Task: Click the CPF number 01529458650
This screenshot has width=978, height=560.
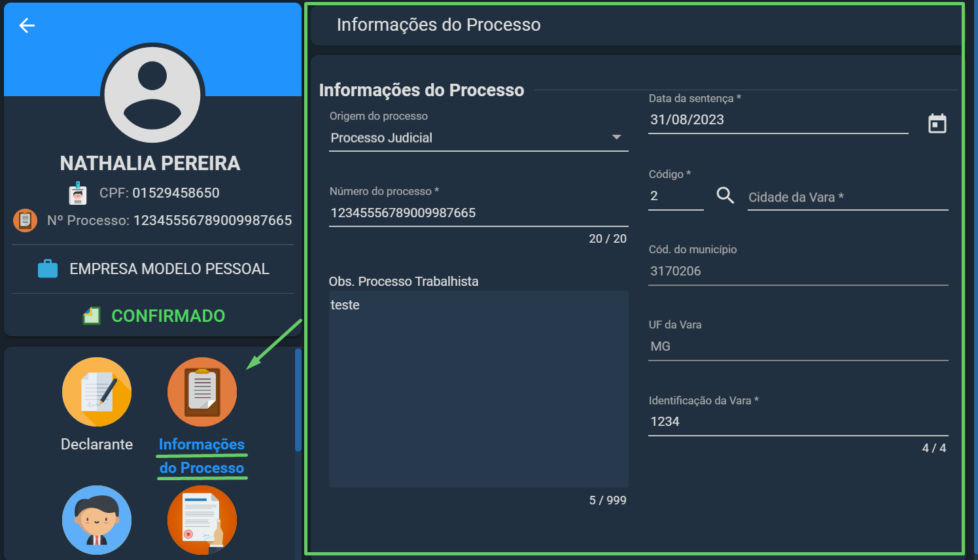Action: 176,193
